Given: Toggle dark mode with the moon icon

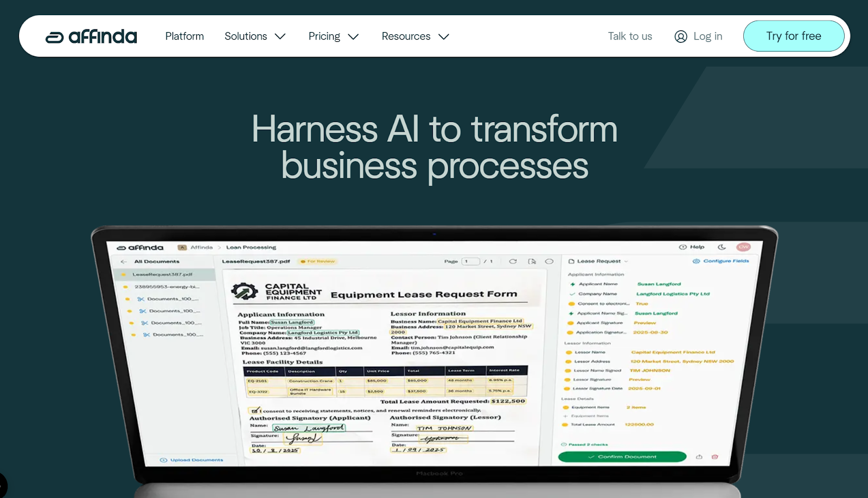Looking at the screenshot, I should (x=722, y=247).
